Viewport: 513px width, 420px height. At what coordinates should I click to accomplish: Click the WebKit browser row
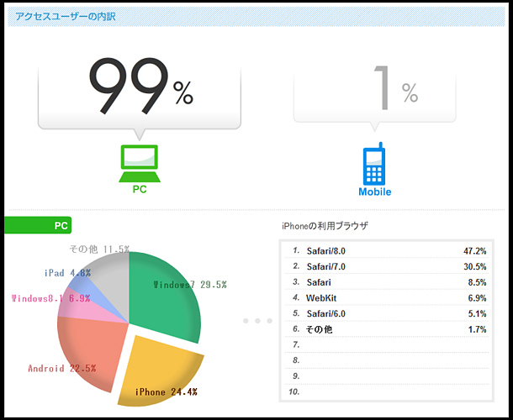[x=387, y=298]
